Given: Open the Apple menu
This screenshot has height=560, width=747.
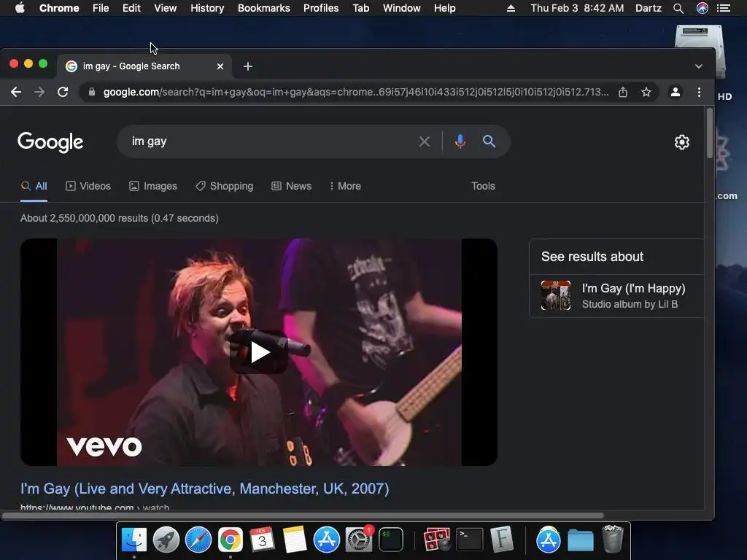Looking at the screenshot, I should pyautogui.click(x=20, y=8).
